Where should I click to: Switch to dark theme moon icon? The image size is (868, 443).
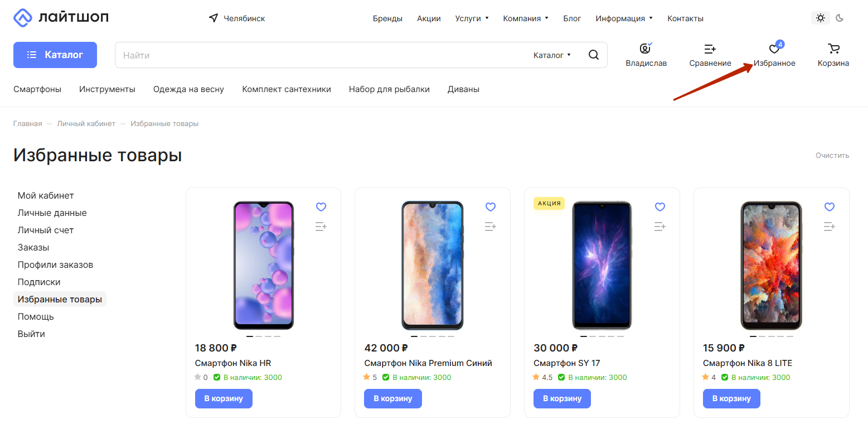click(x=840, y=18)
